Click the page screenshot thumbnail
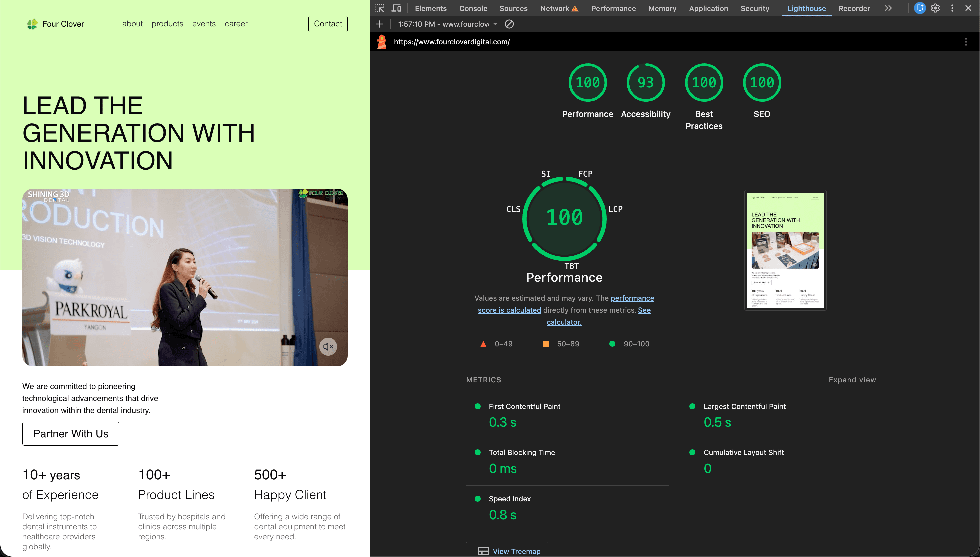 (785, 250)
